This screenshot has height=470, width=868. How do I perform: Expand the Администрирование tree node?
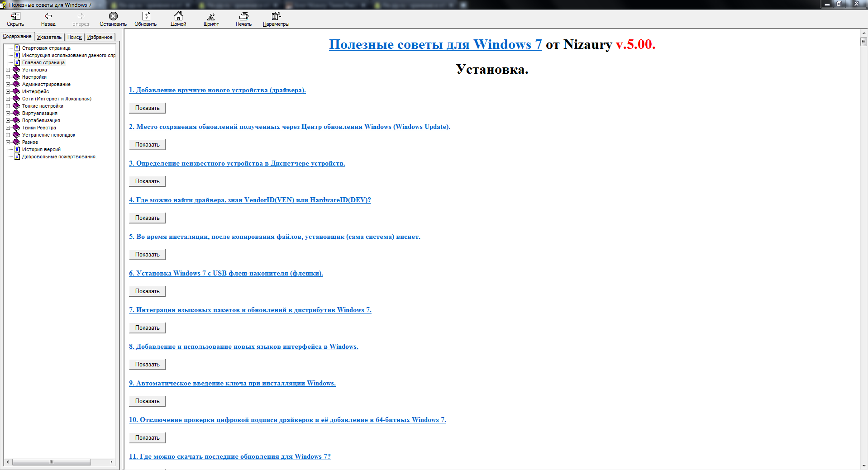point(8,84)
